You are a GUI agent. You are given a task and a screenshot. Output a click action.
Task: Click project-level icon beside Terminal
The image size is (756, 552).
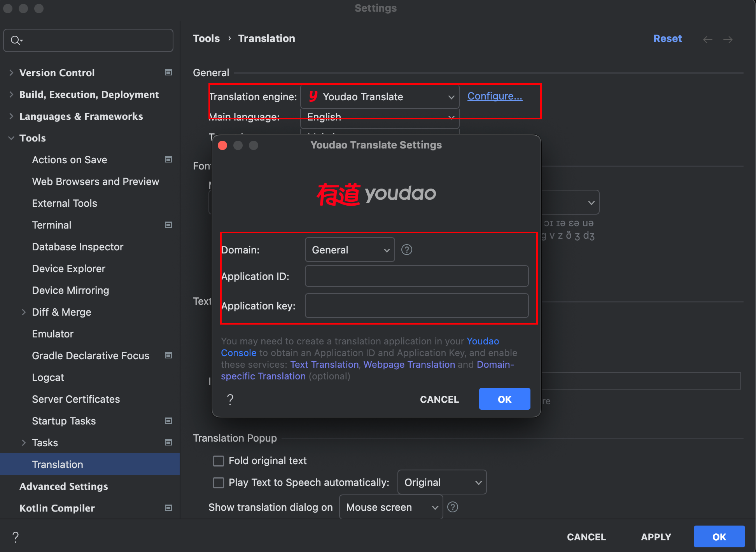[168, 225]
